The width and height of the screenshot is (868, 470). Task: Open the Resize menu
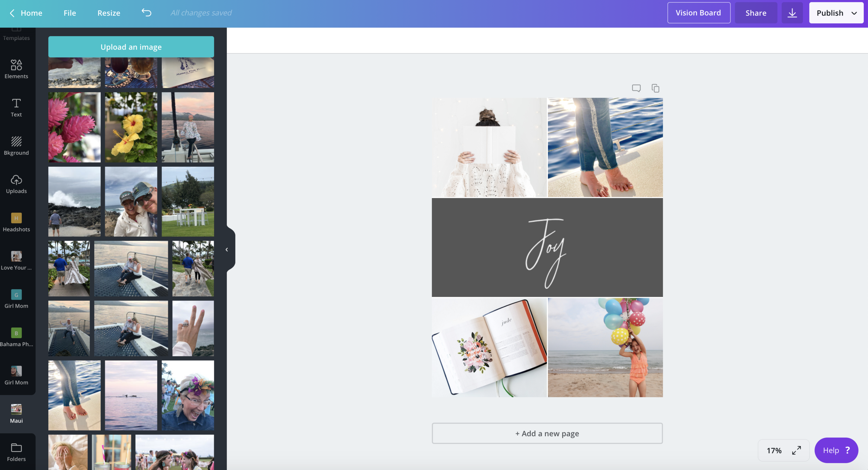pos(109,13)
